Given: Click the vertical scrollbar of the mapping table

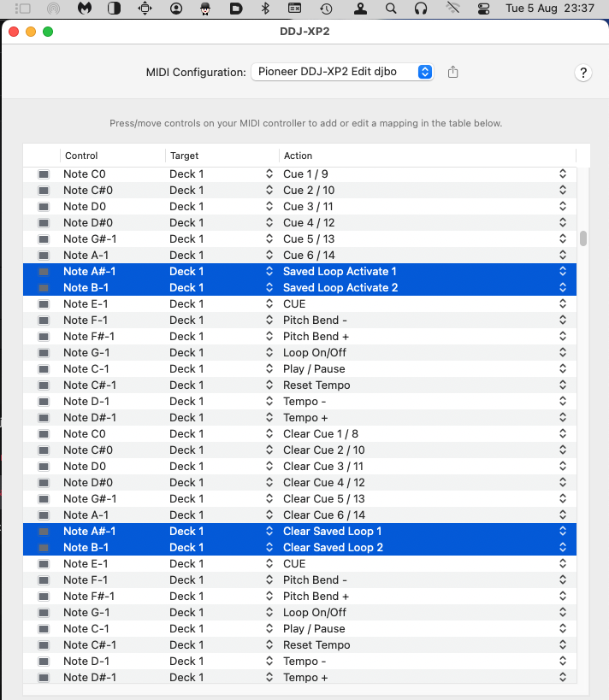Looking at the screenshot, I should [583, 238].
